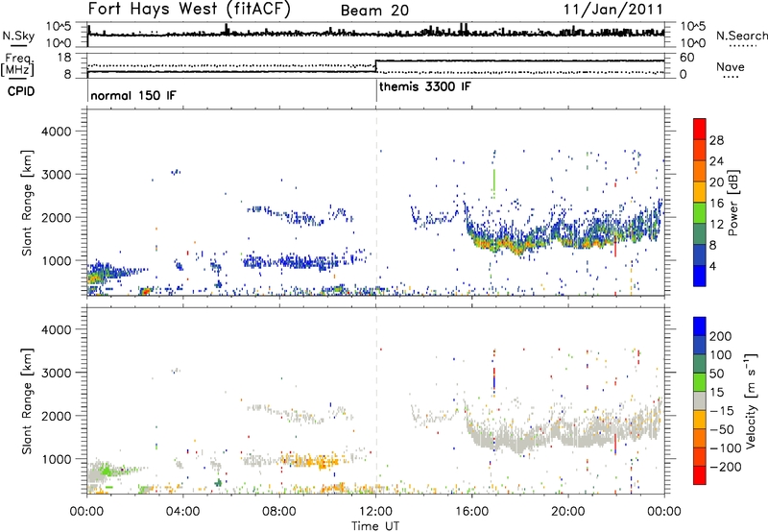Click the 'N.Search' legend label

pyautogui.click(x=742, y=36)
